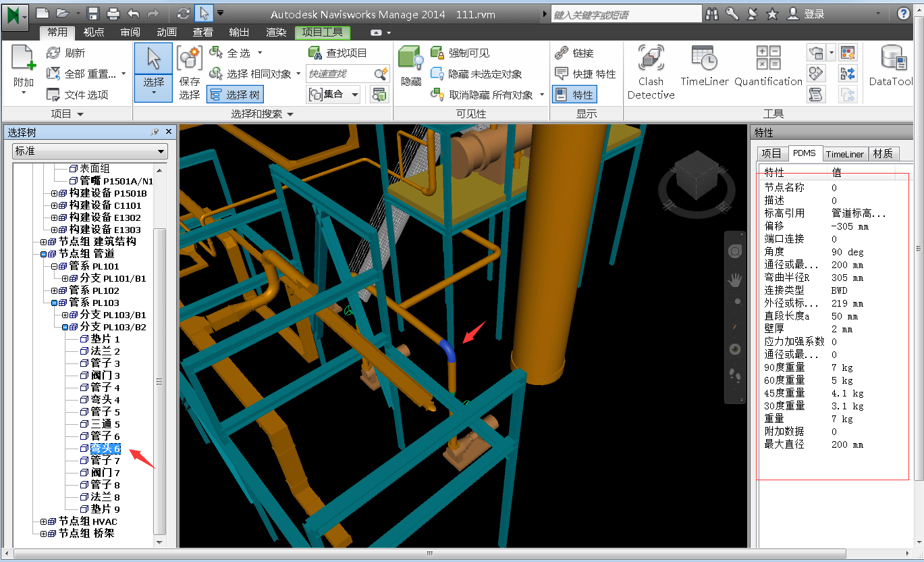Collapse node 分支 PL103/B2 in tree
Image resolution: width=924 pixels, height=562 pixels.
point(65,328)
